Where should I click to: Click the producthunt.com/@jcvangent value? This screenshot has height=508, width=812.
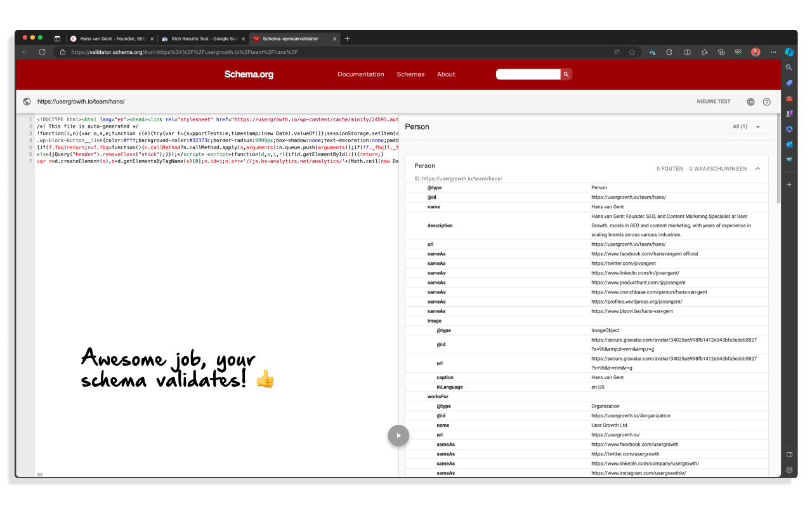tap(638, 283)
